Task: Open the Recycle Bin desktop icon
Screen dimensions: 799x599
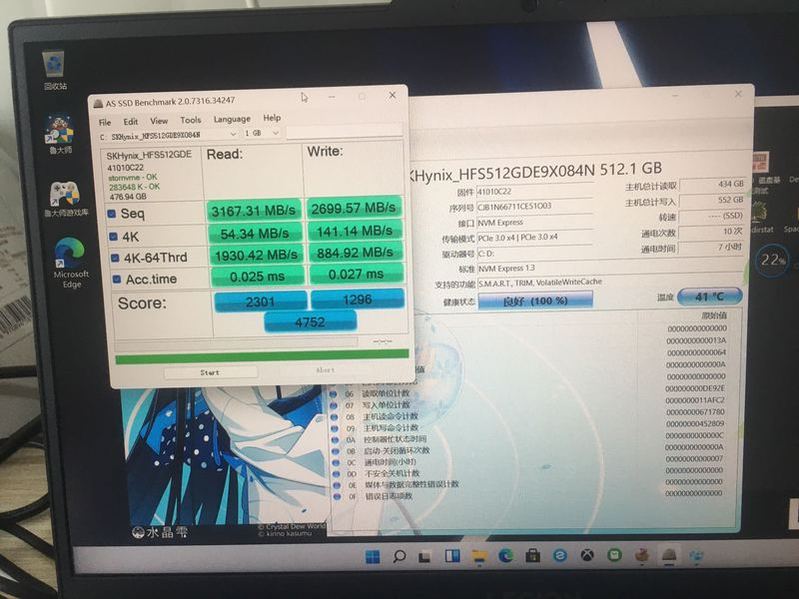Action: [55, 66]
